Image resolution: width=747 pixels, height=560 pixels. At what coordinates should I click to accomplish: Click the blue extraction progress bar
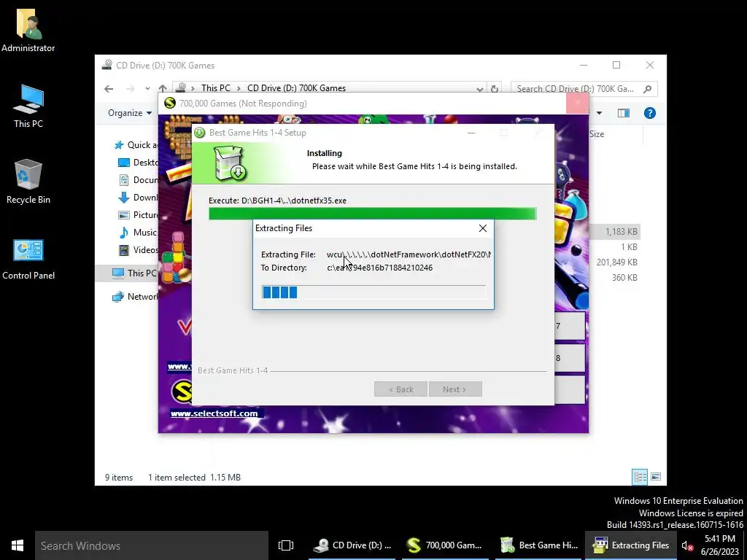[373, 292]
